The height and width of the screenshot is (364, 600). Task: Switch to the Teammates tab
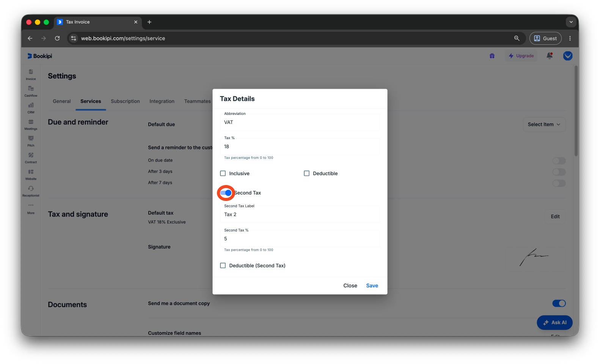[197, 101]
